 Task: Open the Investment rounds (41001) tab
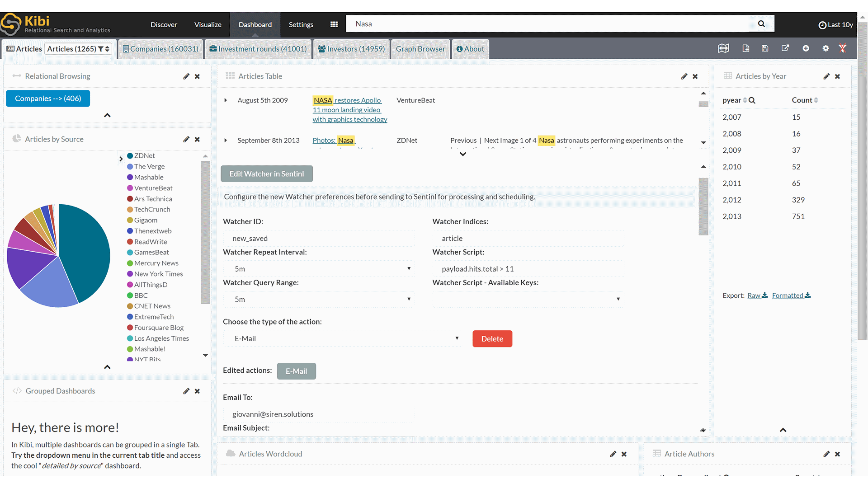click(258, 49)
